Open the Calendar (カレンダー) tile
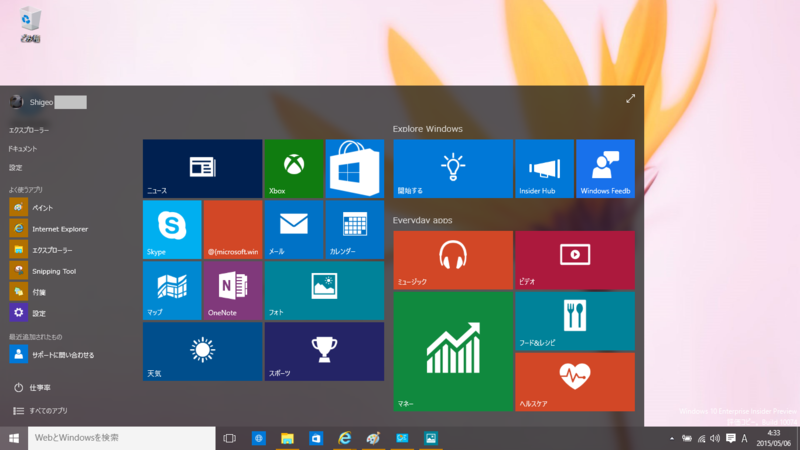 (x=355, y=230)
